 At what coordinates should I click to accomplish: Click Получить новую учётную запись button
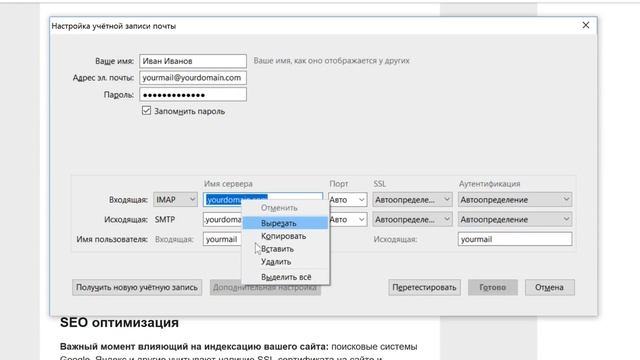point(137,287)
